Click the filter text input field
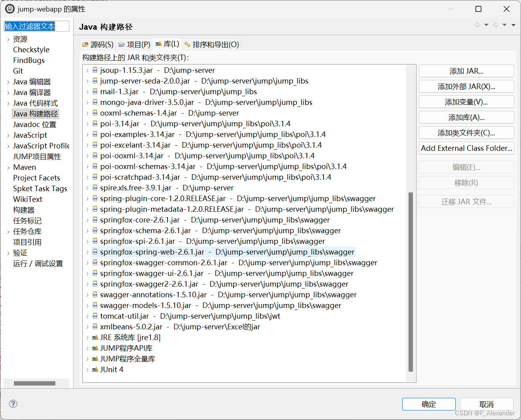The image size is (521, 420). pos(36,26)
